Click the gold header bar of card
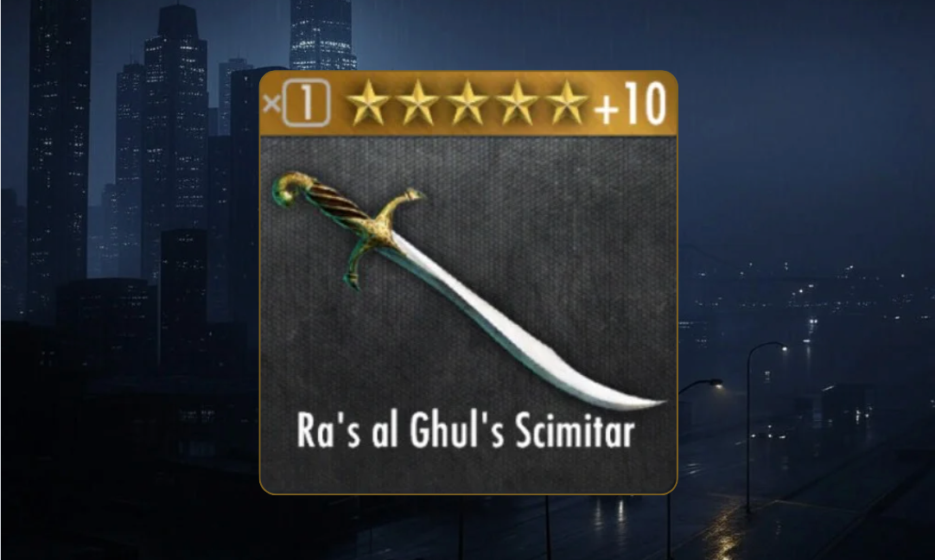Viewport: 935px width, 560px height. tap(468, 103)
